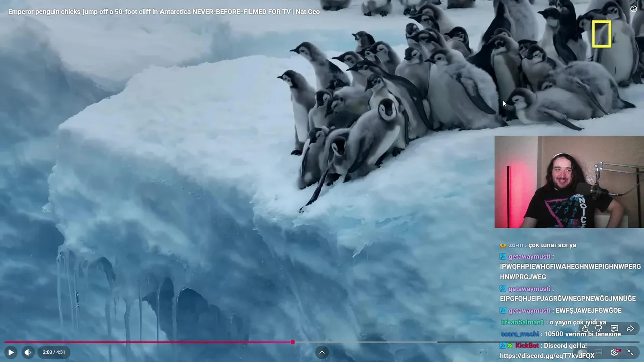Screen dimensions: 644x362
Task: Toggle subtitles with the captions icon
Action: [598, 352]
